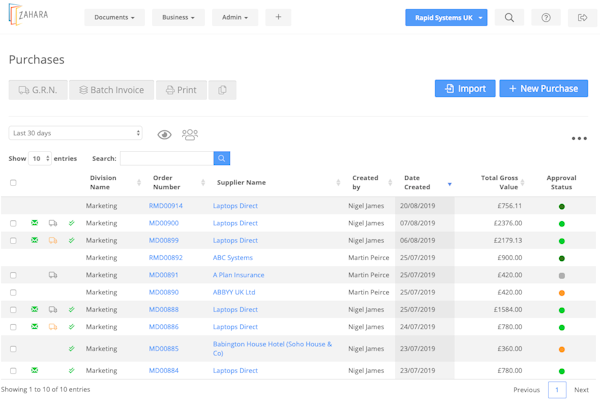Click email sent icon for MD00900
Image resolution: width=600 pixels, height=409 pixels.
pos(34,223)
